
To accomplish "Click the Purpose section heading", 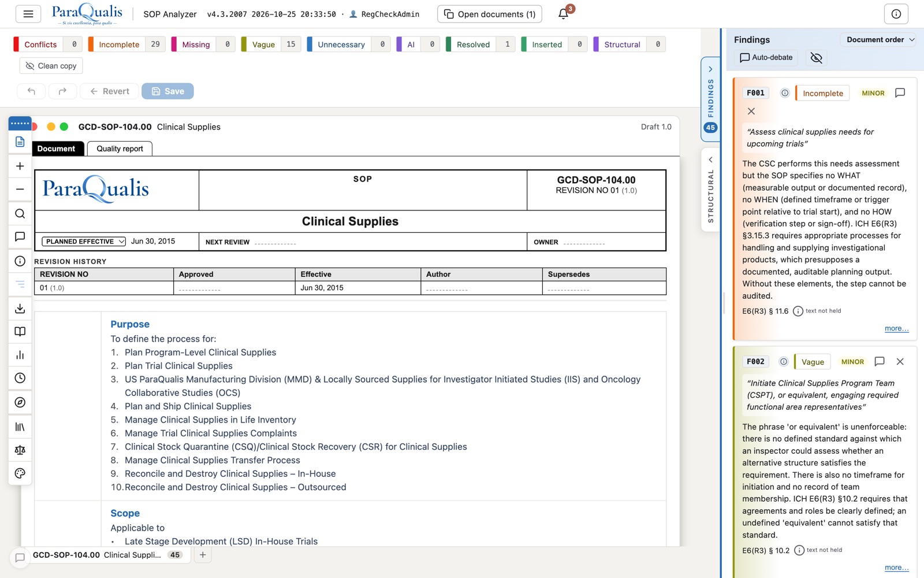I will point(130,324).
